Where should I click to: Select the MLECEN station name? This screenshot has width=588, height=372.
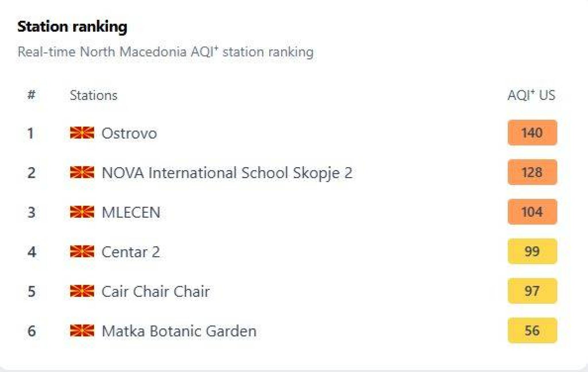pyautogui.click(x=131, y=212)
